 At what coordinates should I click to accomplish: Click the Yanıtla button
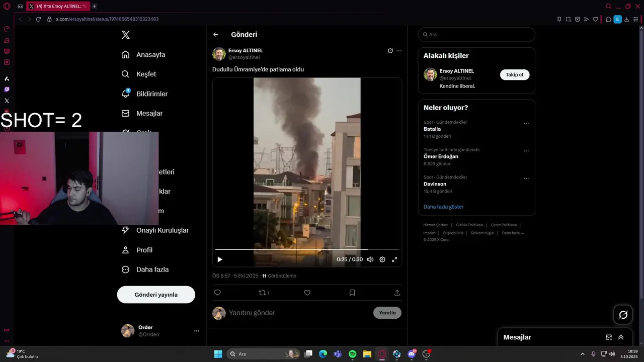387,313
